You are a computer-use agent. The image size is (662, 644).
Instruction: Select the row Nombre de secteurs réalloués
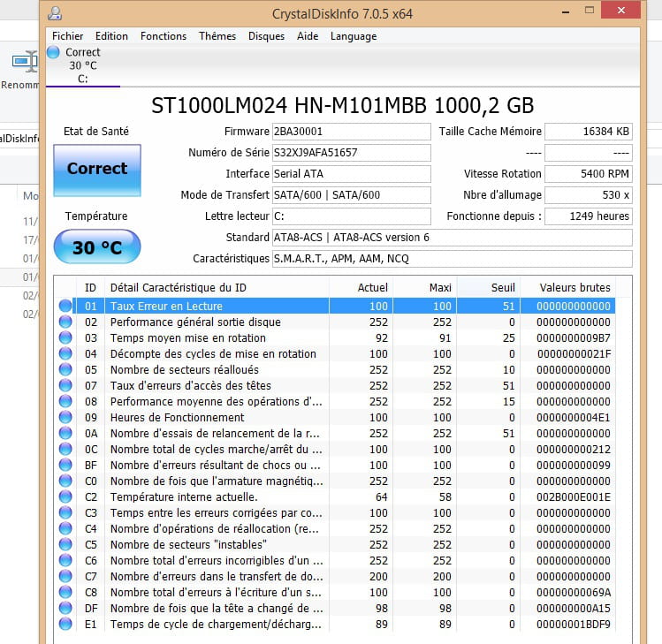pyautogui.click(x=337, y=369)
